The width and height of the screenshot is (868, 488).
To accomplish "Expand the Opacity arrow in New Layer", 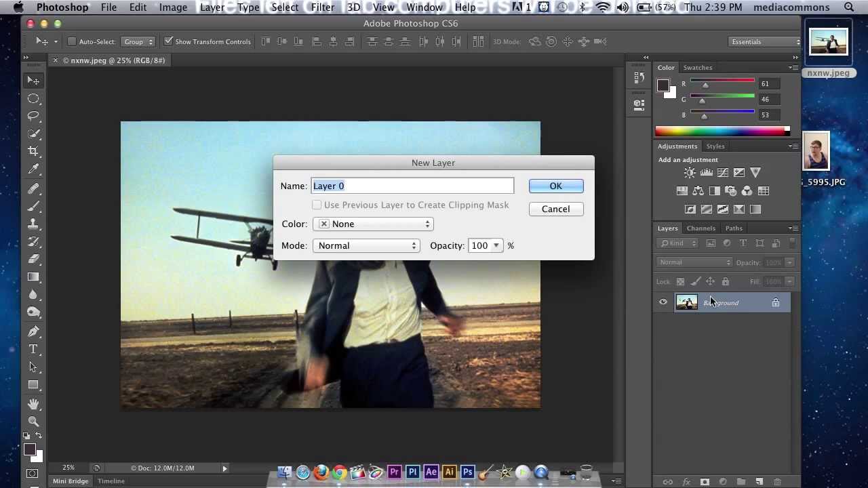I will pyautogui.click(x=496, y=245).
